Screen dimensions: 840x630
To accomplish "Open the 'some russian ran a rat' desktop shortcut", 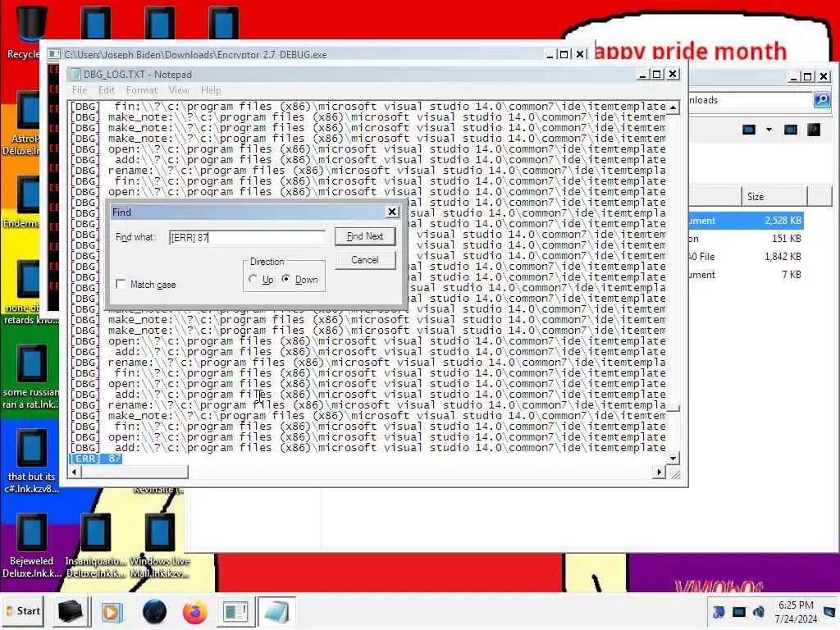I will 31,377.
